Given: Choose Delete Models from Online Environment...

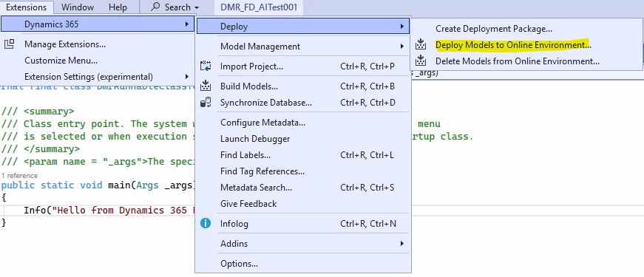Looking at the screenshot, I should tap(526, 61).
